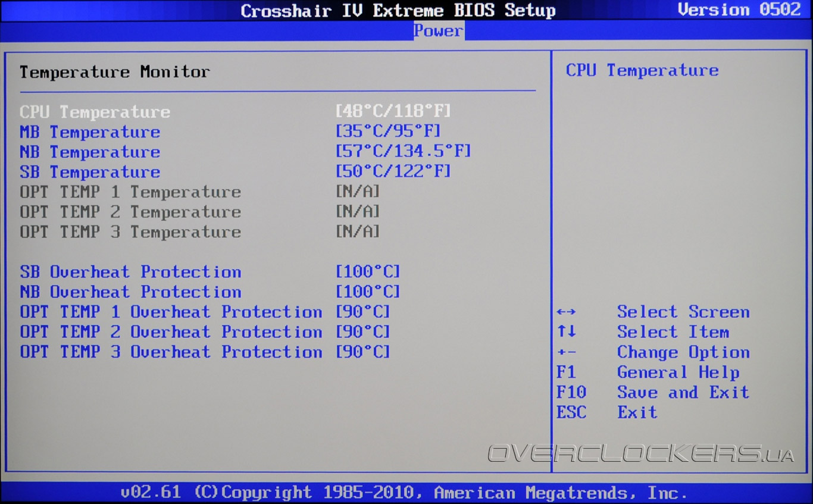Click the ESC key label
The width and height of the screenshot is (813, 504).
[571, 412]
